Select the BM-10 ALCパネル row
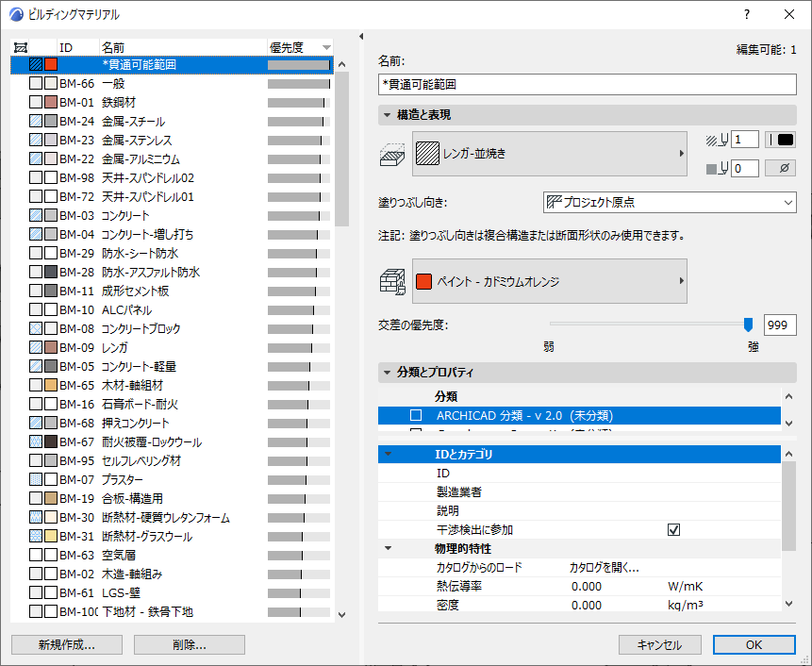Viewport: 812px width, 666px height. click(172, 309)
